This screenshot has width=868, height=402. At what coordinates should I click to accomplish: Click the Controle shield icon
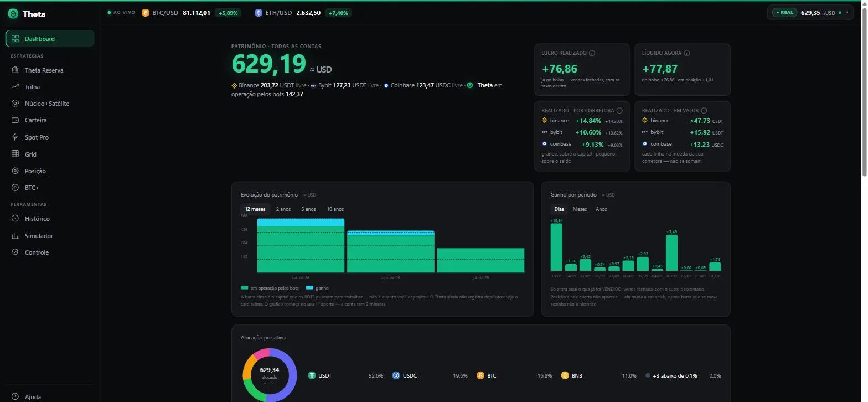tap(15, 252)
